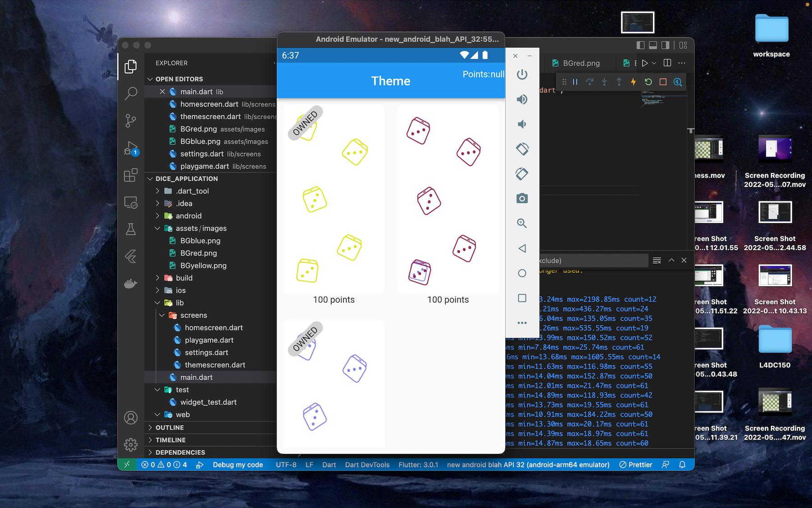Viewport: 812px width, 508px height.
Task: Open homescreen.dart in Open Editors
Action: pos(210,104)
